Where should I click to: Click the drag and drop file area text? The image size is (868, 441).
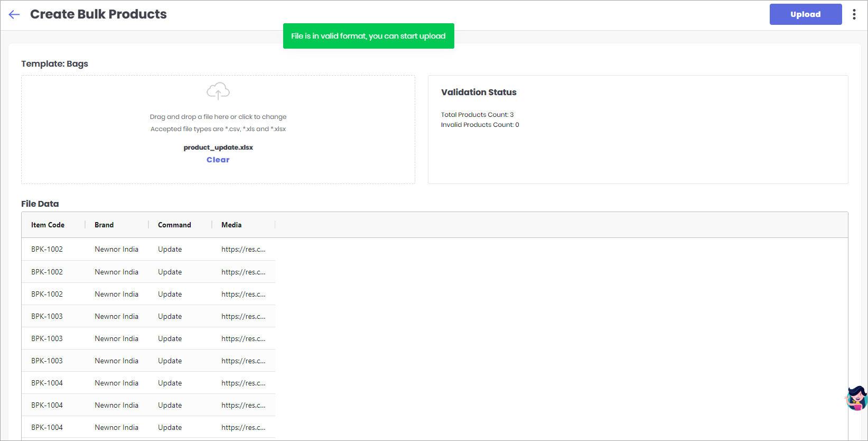[218, 117]
